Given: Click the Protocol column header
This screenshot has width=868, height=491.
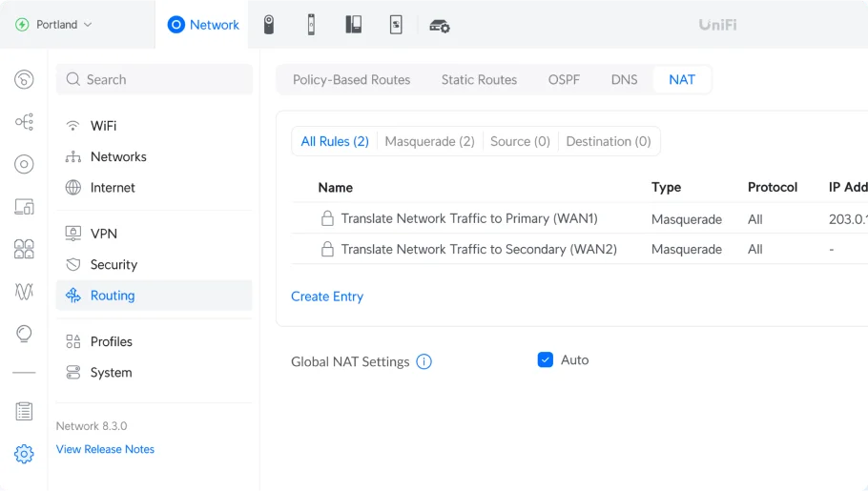Looking at the screenshot, I should point(773,188).
